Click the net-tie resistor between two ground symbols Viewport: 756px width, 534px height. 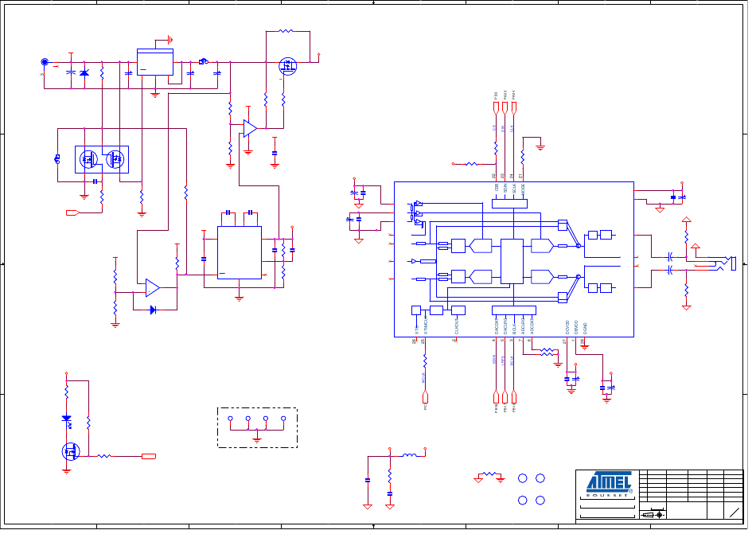point(489,474)
